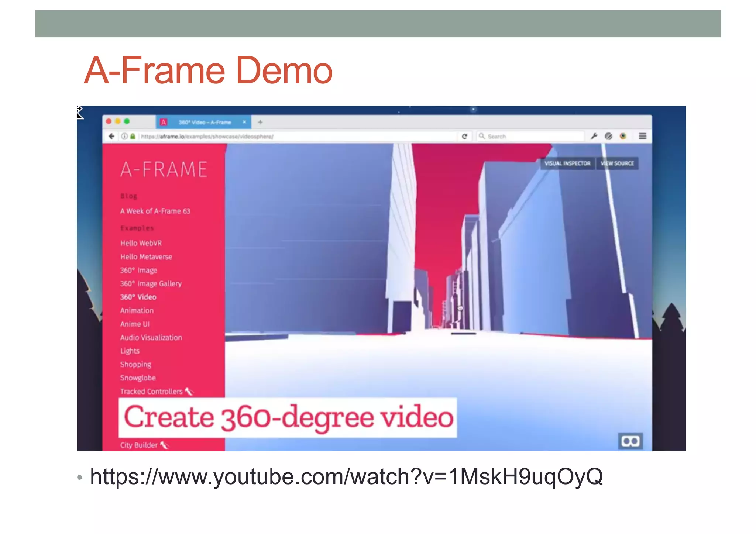The height and width of the screenshot is (534, 756).
Task: Select the 360° Video – A-Frame tab
Action: (204, 122)
